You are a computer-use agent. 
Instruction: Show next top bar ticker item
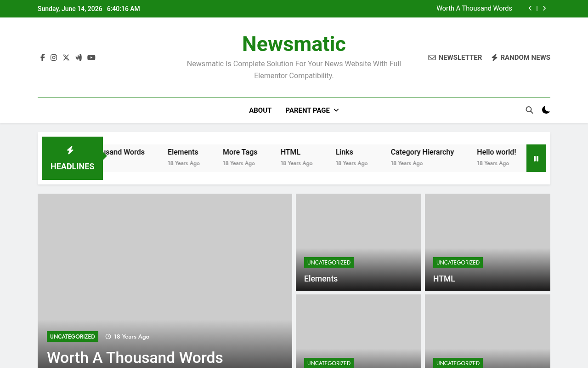pyautogui.click(x=544, y=8)
